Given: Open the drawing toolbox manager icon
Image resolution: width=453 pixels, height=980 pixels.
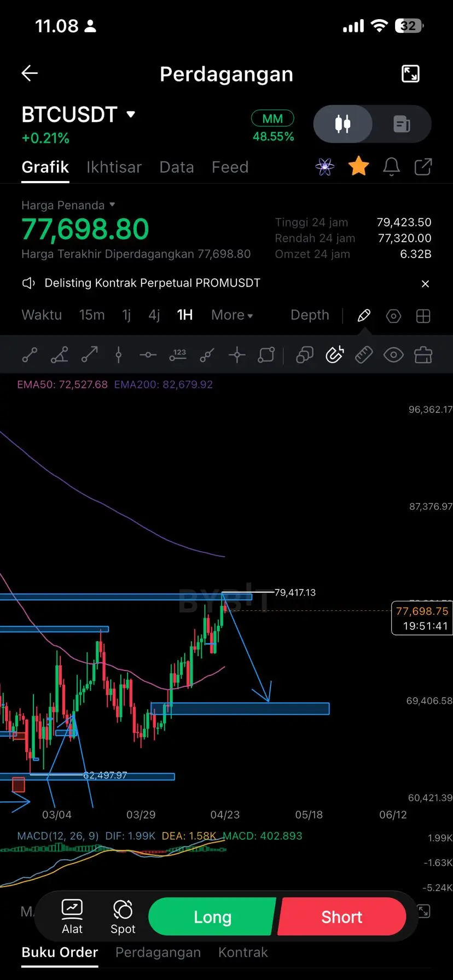Looking at the screenshot, I should coord(423,355).
